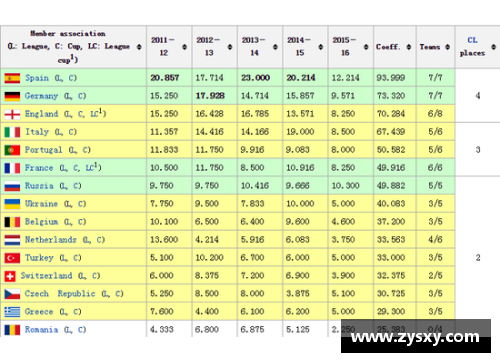The width and height of the screenshot is (500, 362).
Task: Sort table by 2014–15 column arrows
Action: pos(320,47)
